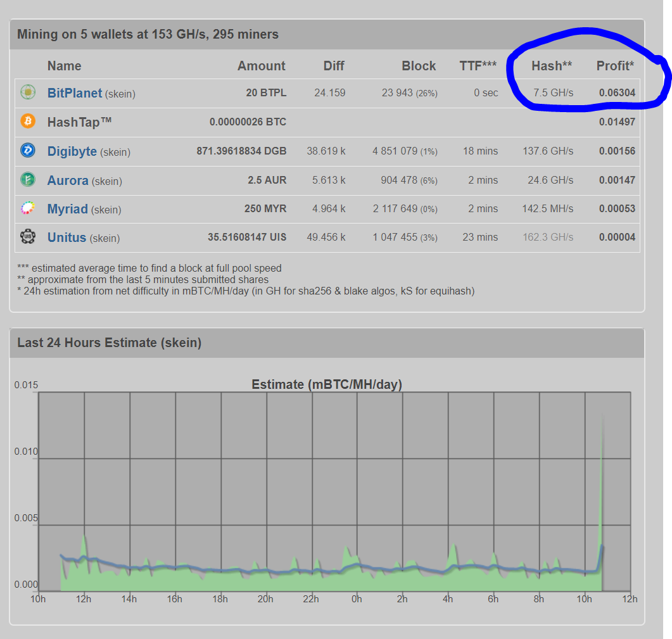Select the 0.00000026 BTC amount
The width and height of the screenshot is (672, 639).
tap(248, 122)
